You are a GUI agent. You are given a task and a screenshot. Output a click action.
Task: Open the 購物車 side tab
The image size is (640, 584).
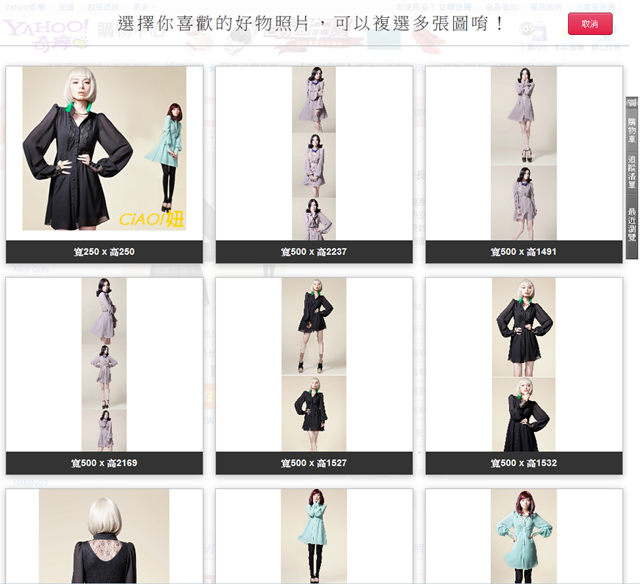(632, 130)
